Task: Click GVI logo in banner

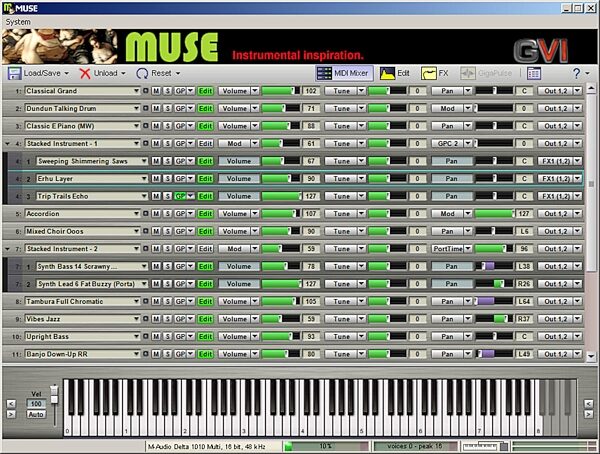Action: 540,51
